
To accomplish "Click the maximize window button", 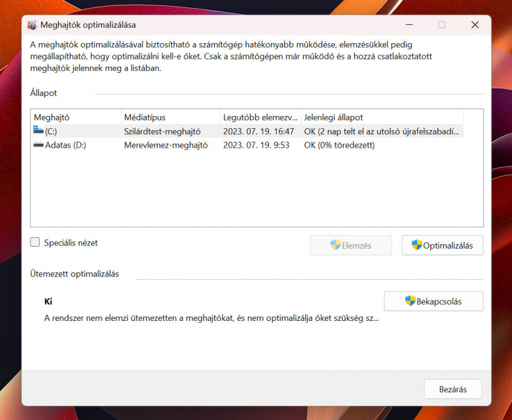I will (442, 25).
